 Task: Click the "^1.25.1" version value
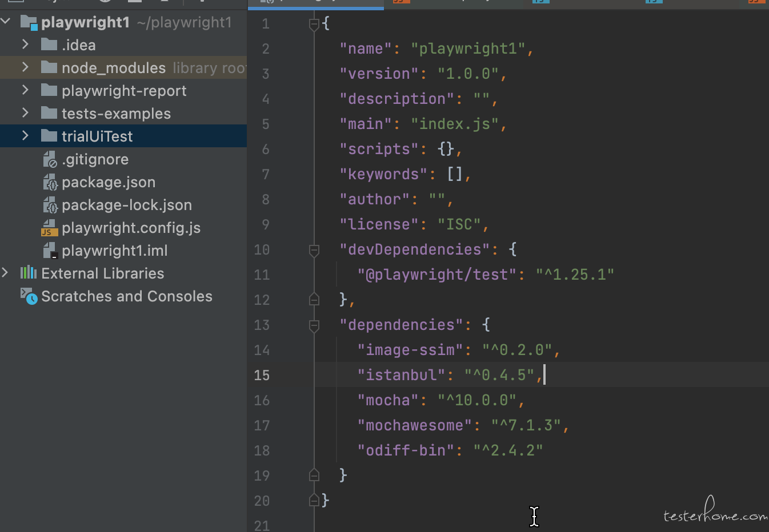point(575,275)
